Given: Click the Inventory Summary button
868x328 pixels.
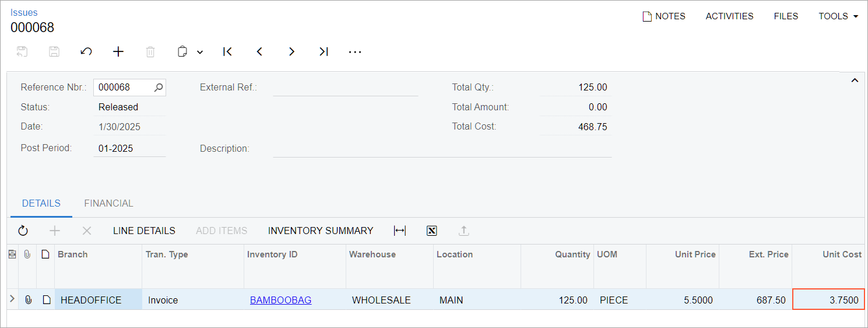Looking at the screenshot, I should 321,231.
